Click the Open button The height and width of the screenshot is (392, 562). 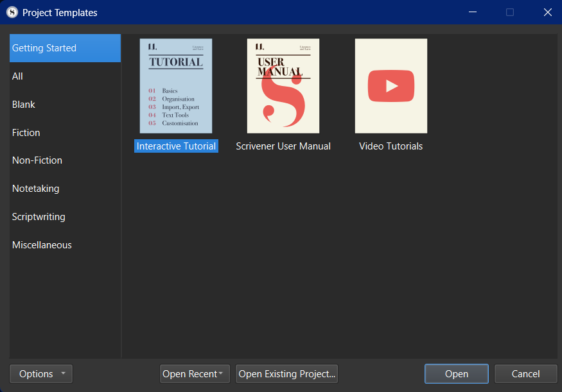pyautogui.click(x=456, y=374)
